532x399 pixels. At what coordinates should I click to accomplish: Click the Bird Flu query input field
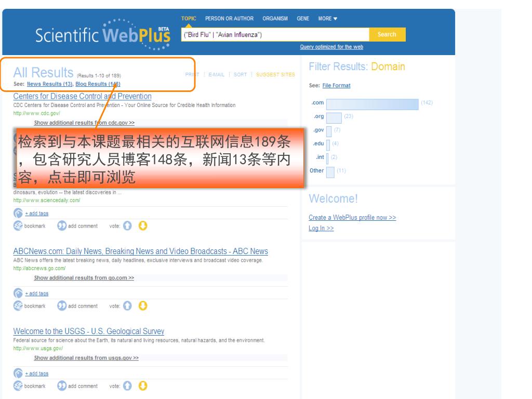(x=275, y=35)
